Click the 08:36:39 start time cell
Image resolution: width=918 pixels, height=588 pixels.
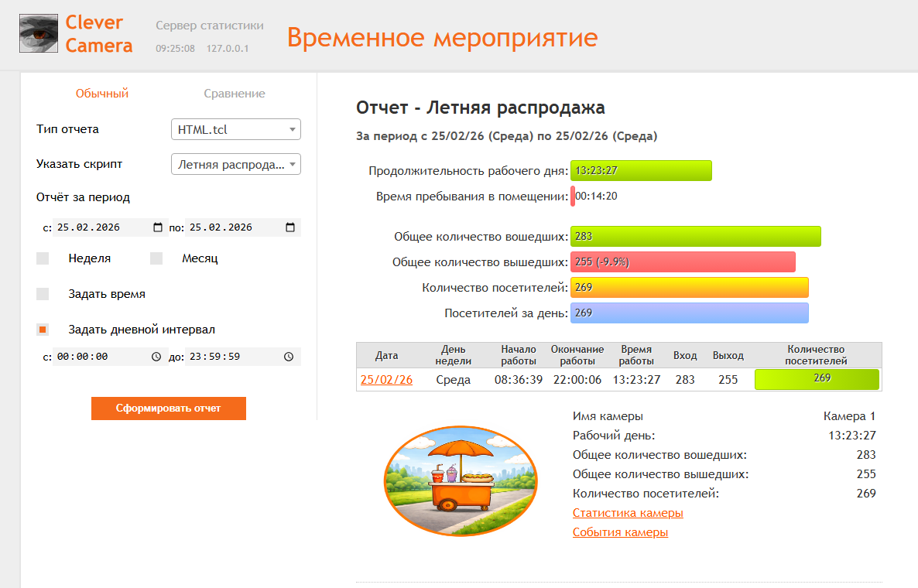pyautogui.click(x=518, y=380)
